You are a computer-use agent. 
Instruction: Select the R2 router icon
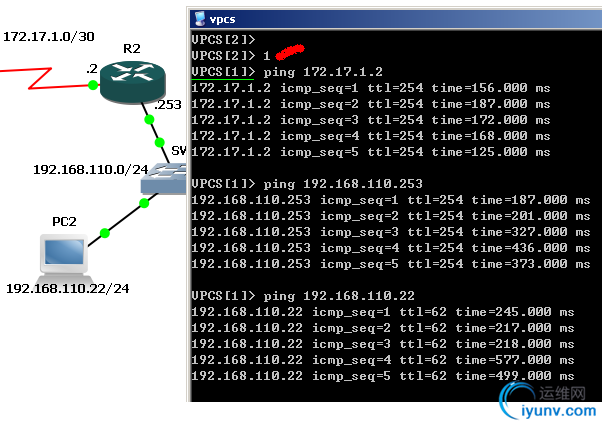[x=132, y=82]
